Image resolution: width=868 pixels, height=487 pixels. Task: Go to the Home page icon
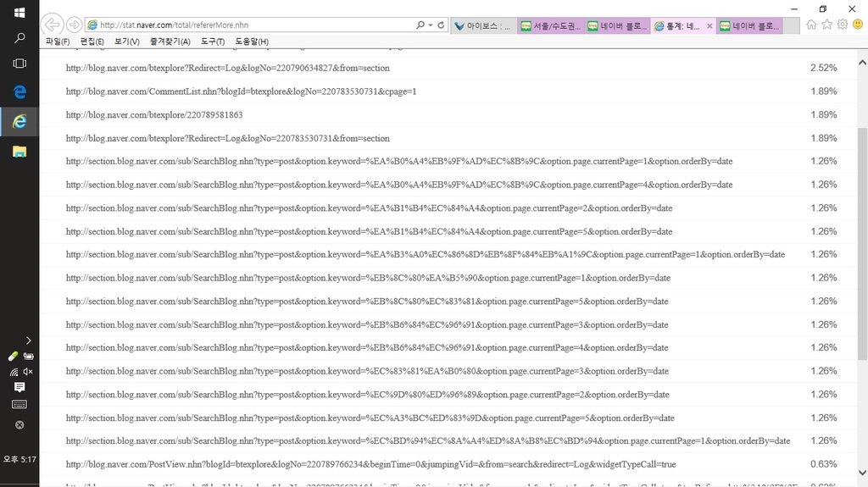811,25
